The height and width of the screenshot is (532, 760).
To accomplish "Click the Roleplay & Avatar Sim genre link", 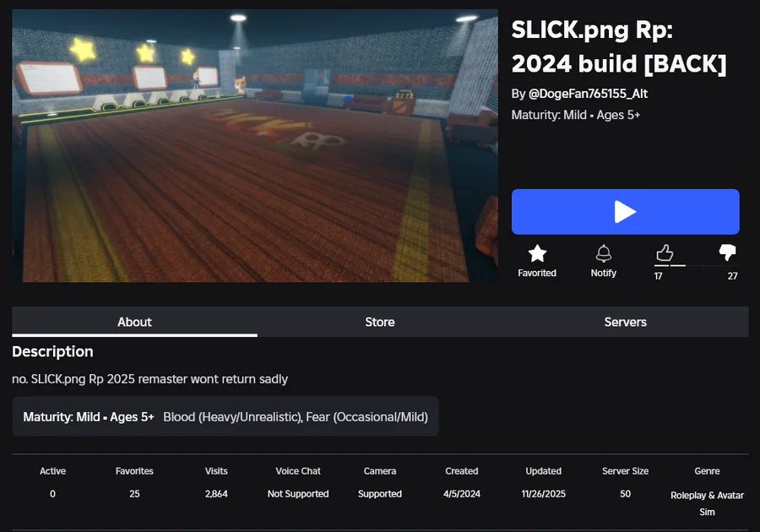I will [x=707, y=503].
